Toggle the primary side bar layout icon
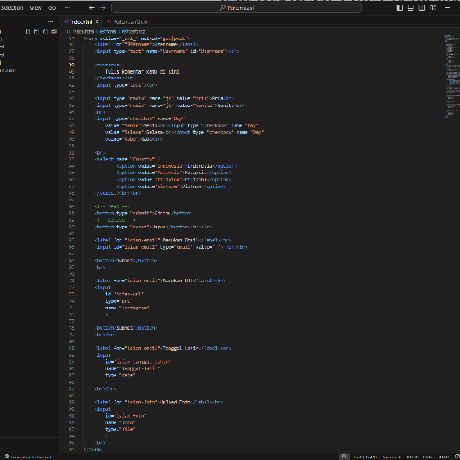 pos(400,8)
